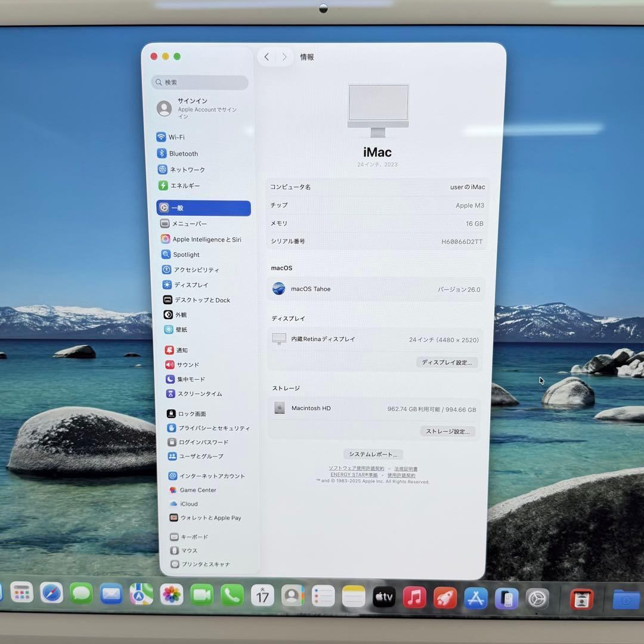Open Calendar showing 17 in Dock
This screenshot has height=644, width=644.
pyautogui.click(x=262, y=595)
